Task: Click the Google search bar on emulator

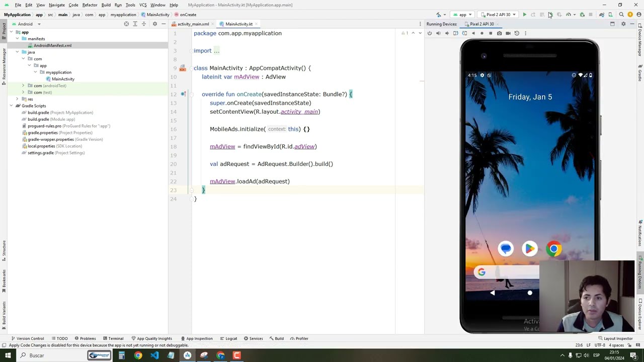Action: coord(506,272)
